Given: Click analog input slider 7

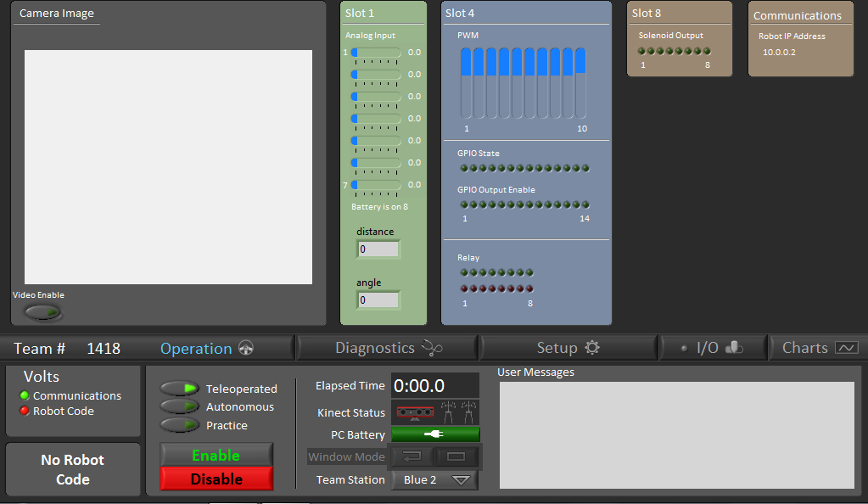Looking at the screenshot, I should pyautogui.click(x=376, y=185).
